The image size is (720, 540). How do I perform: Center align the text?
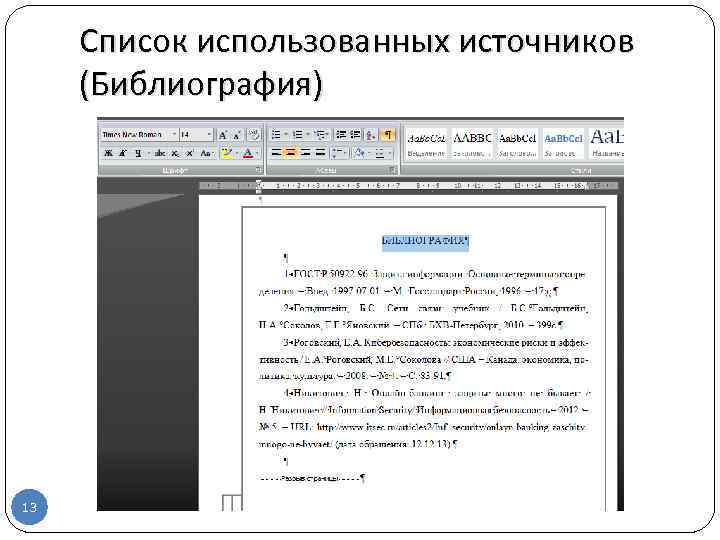pos(291,153)
